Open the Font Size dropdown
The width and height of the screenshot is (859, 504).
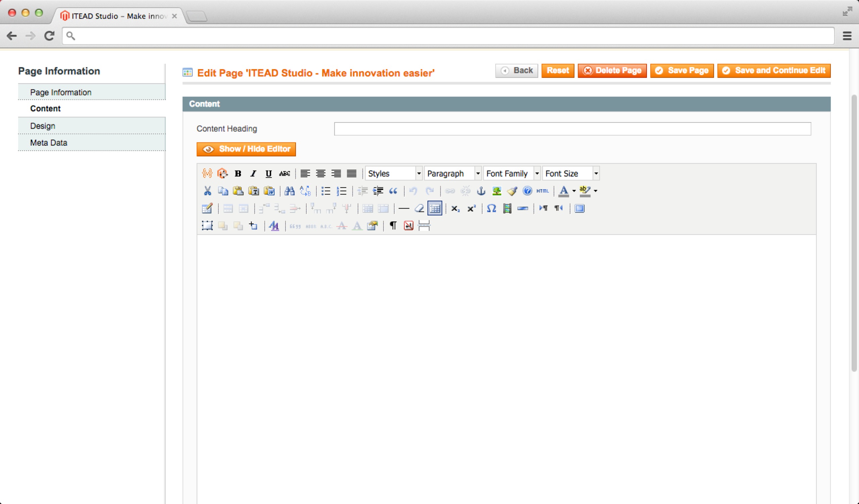tap(596, 173)
